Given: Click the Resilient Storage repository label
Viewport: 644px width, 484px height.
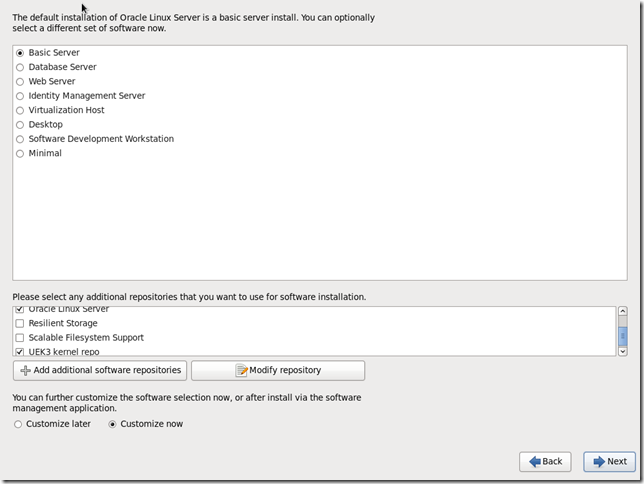Looking at the screenshot, I should [63, 323].
